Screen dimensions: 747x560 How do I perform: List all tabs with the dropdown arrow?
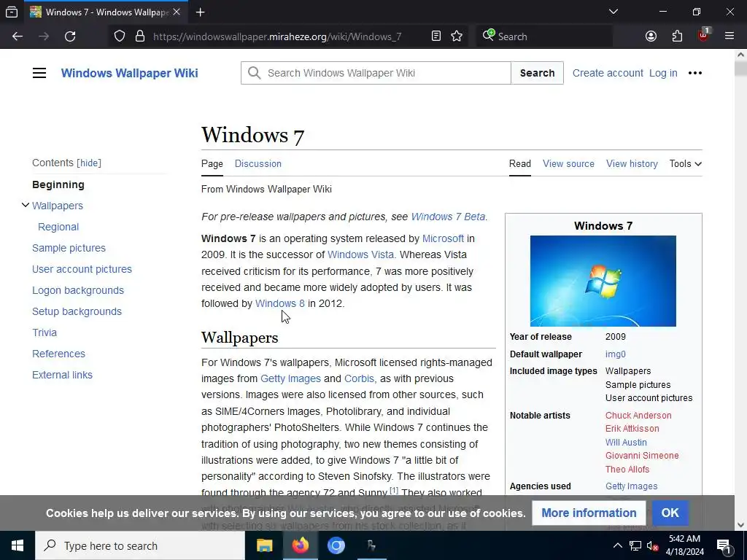(x=614, y=12)
